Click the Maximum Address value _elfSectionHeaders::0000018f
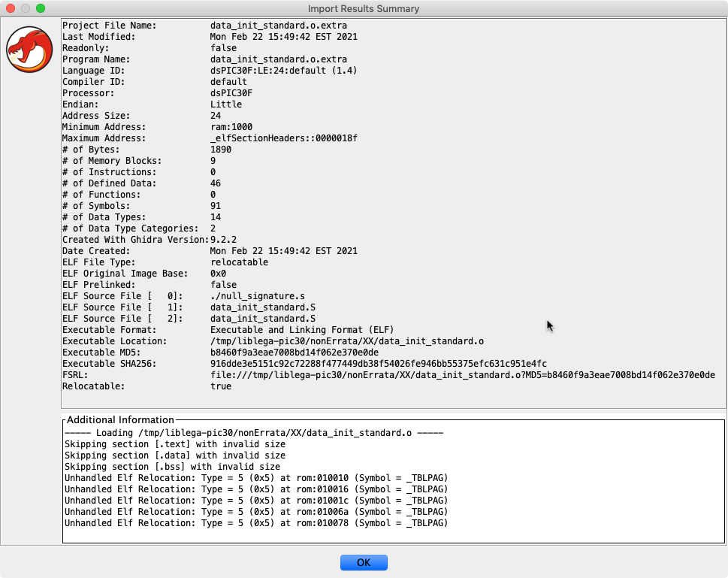This screenshot has width=728, height=578. pos(284,138)
